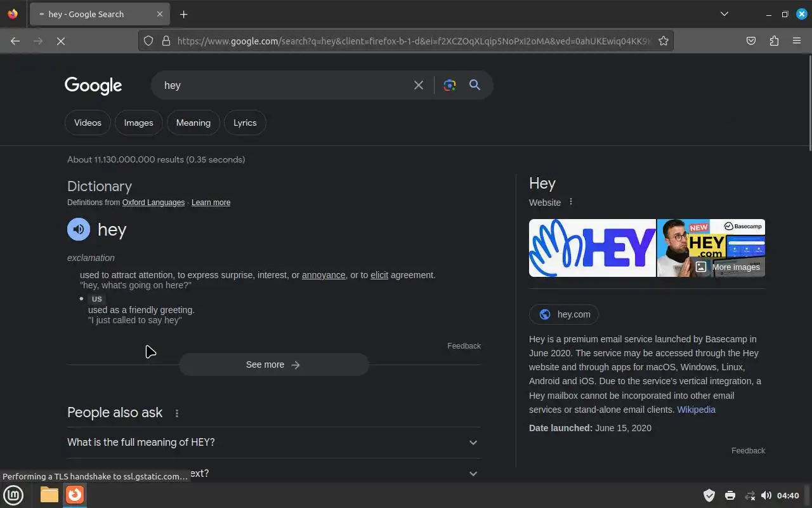Click the HEY hand logo image

[x=593, y=248]
